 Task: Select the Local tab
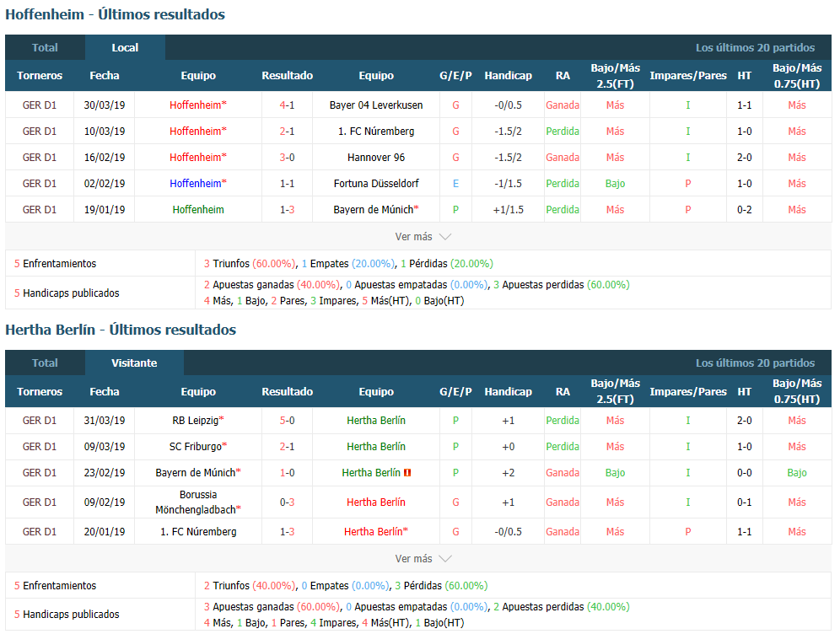point(125,48)
